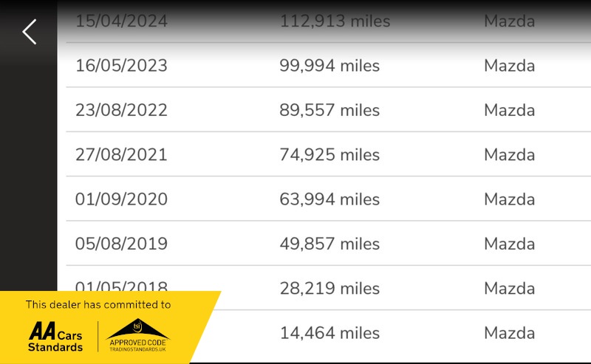Screen dimensions: 591x364
Task: Click the 28,219 miles reading
Action: [x=329, y=288]
